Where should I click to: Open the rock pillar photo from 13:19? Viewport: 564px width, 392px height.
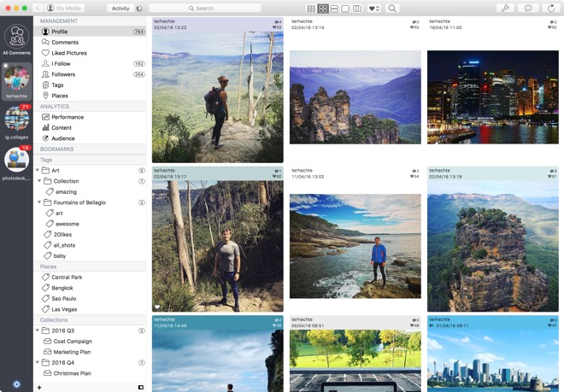click(493, 246)
